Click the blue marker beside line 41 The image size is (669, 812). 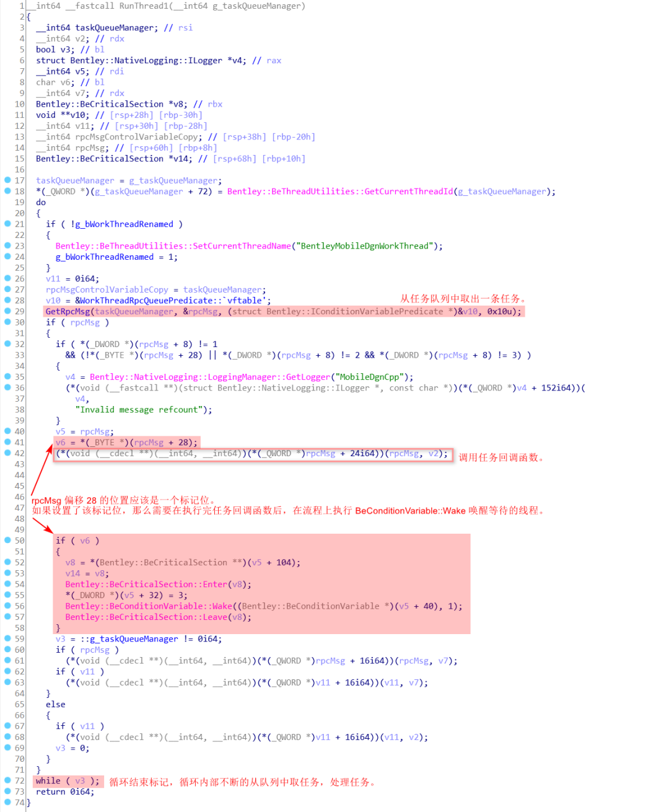point(7,442)
